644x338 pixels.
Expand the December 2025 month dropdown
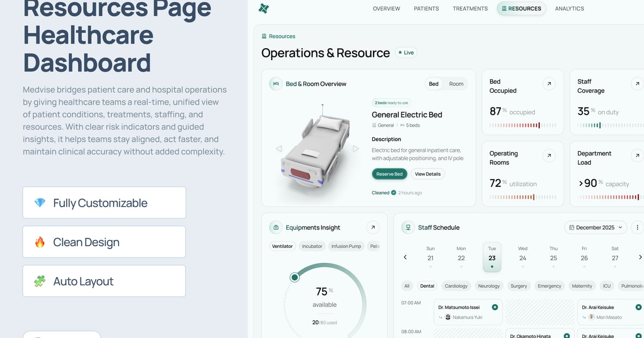(595, 227)
